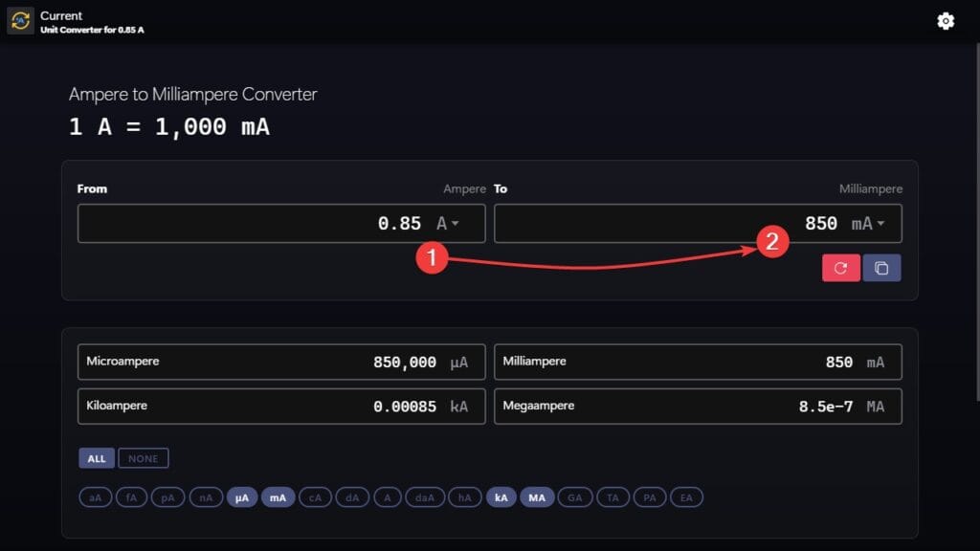
Task: Disable the mA unit chip
Action: [278, 497]
